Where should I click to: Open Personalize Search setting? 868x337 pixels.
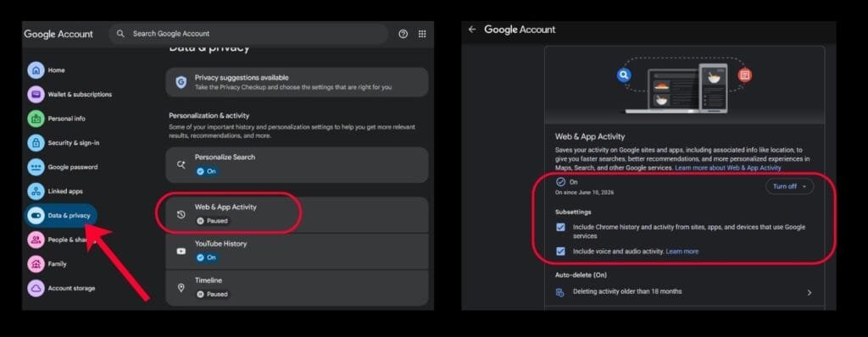[297, 164]
